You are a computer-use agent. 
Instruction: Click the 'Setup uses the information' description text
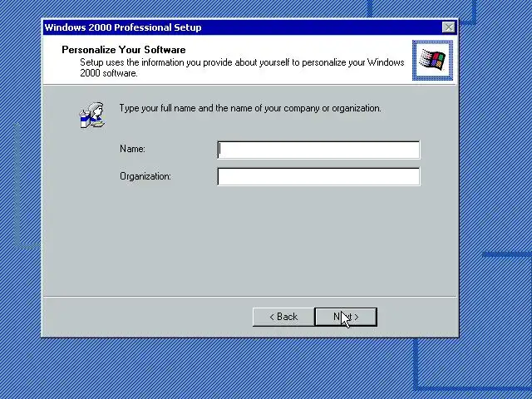[242, 67]
